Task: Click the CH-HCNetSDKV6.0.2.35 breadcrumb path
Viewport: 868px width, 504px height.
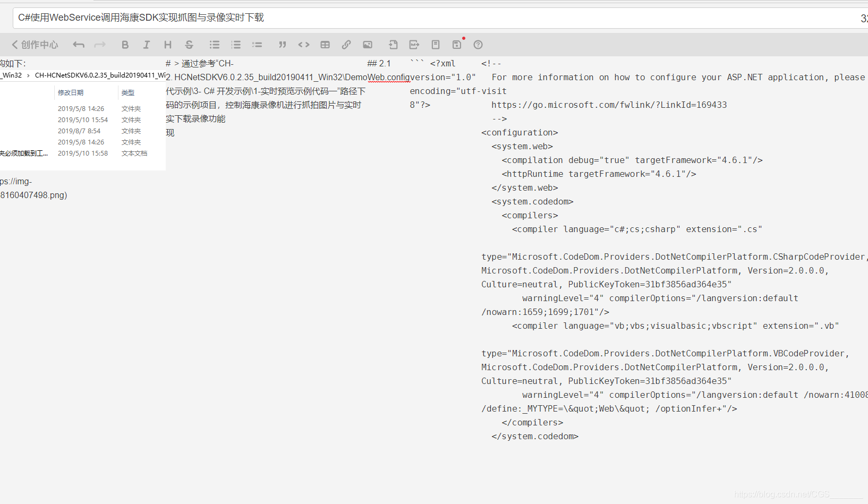Action: click(x=100, y=75)
